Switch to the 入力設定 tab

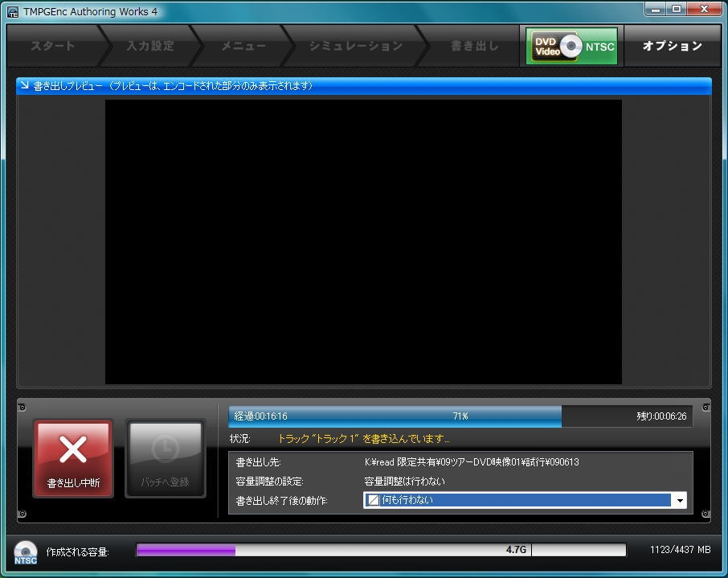(150, 46)
